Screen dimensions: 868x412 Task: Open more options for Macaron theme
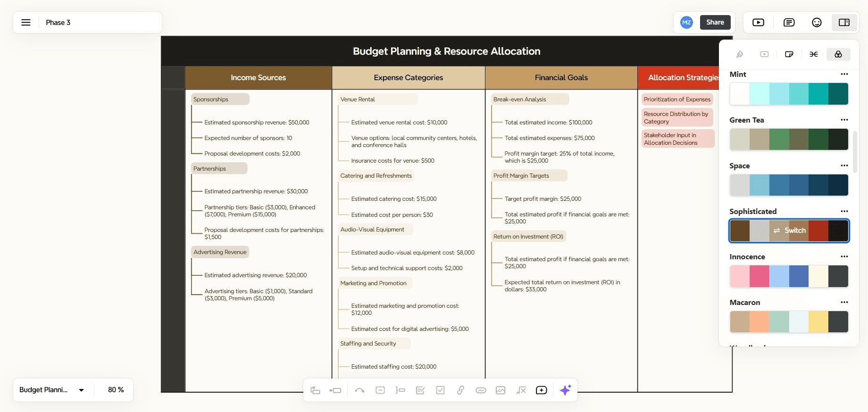click(x=844, y=302)
